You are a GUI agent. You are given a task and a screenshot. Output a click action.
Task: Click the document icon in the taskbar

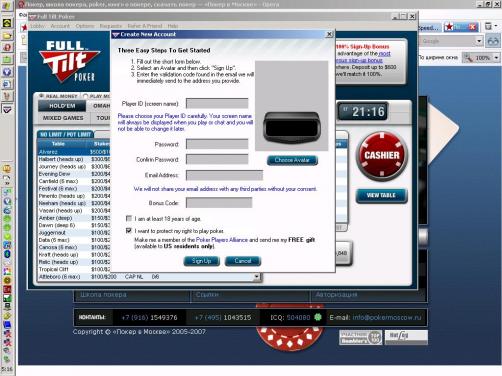tap(7, 84)
